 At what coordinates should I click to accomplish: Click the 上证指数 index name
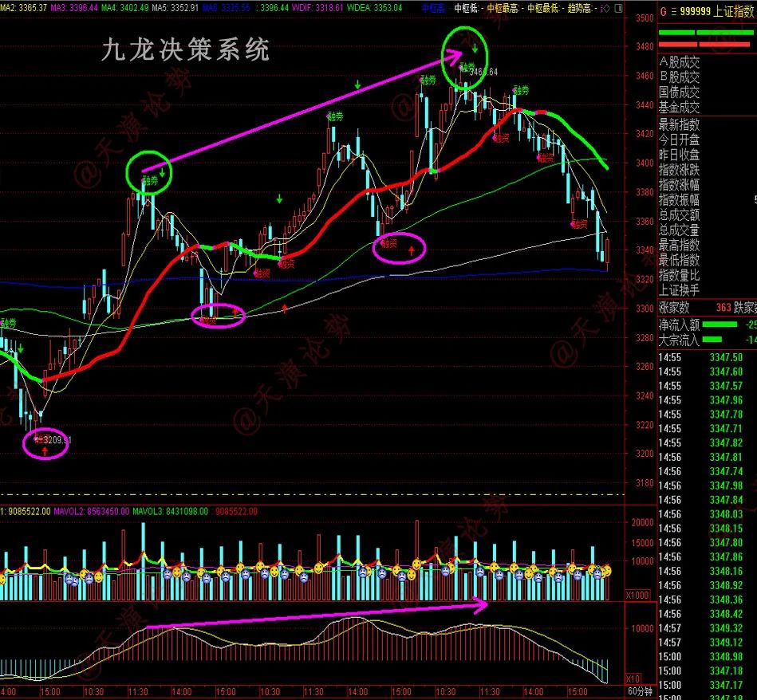(735, 12)
